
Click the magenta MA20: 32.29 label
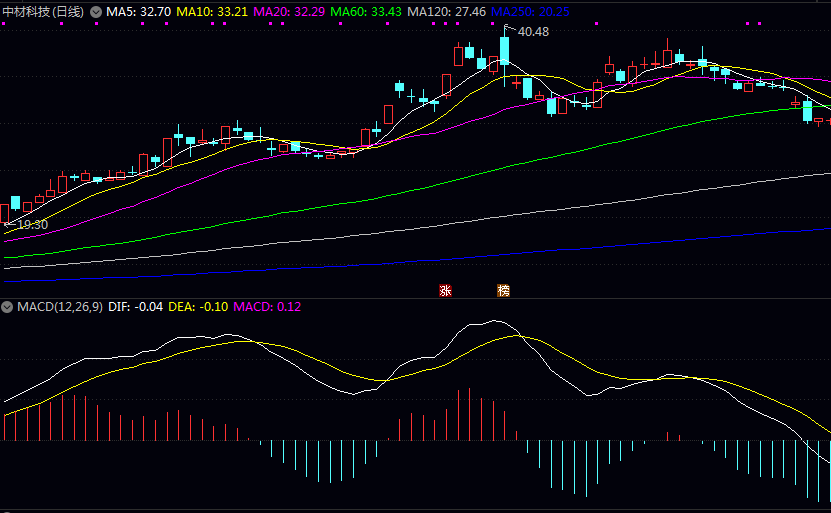[x=291, y=11]
